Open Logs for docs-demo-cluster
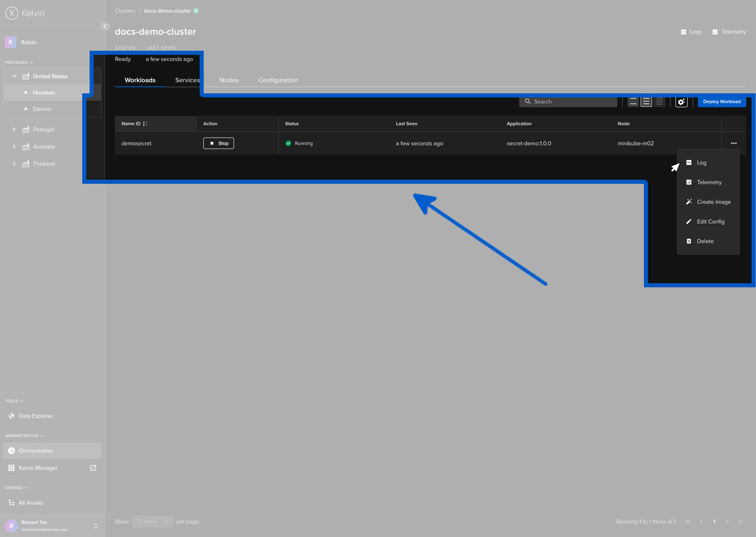This screenshot has width=756, height=537. [691, 32]
